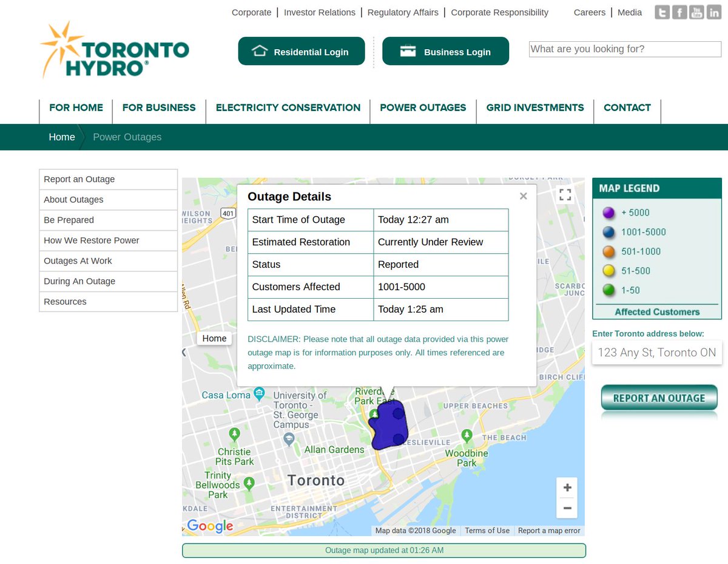
Task: Click the Casa Loma map marker
Action: (x=259, y=394)
